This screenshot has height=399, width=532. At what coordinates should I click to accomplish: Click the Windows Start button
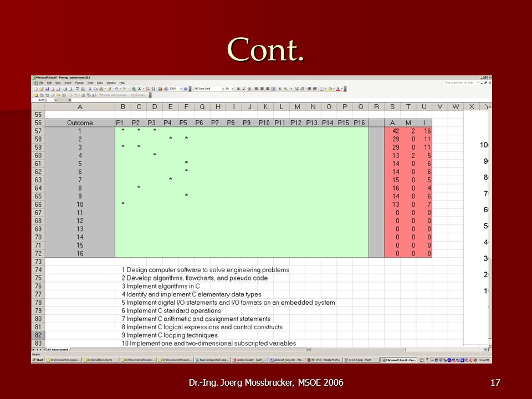[38, 360]
